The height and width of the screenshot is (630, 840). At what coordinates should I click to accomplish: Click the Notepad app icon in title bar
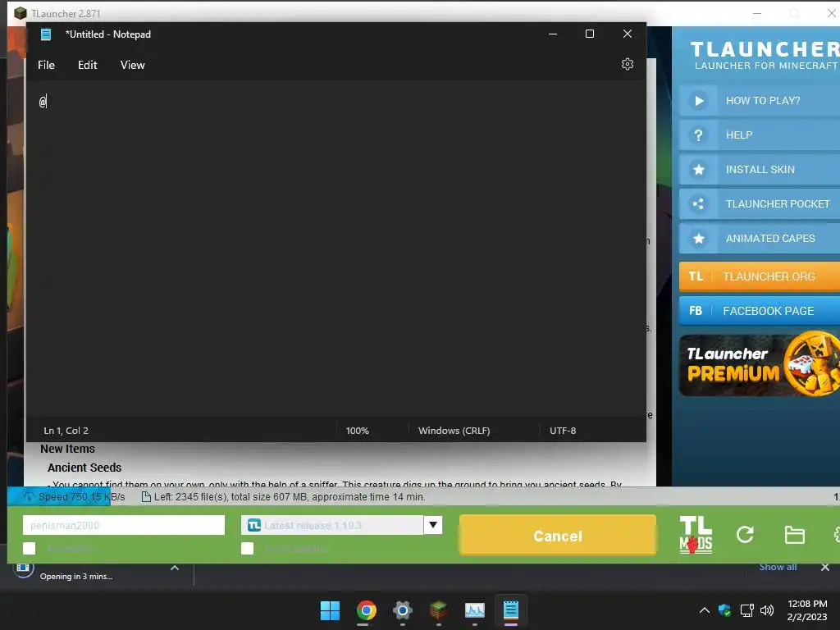coord(46,34)
